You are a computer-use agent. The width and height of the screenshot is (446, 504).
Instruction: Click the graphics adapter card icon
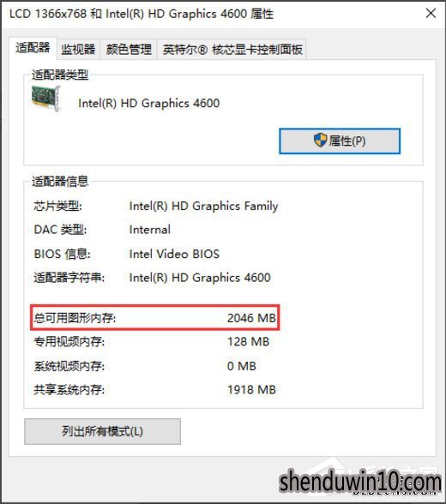click(x=46, y=99)
